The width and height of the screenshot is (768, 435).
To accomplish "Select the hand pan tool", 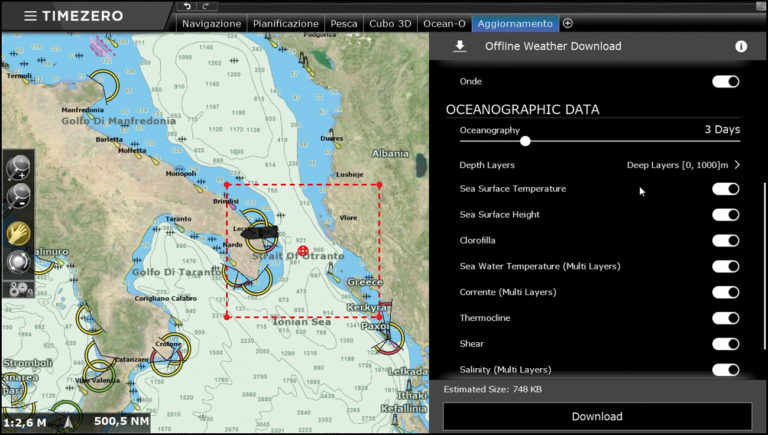I will tap(17, 232).
